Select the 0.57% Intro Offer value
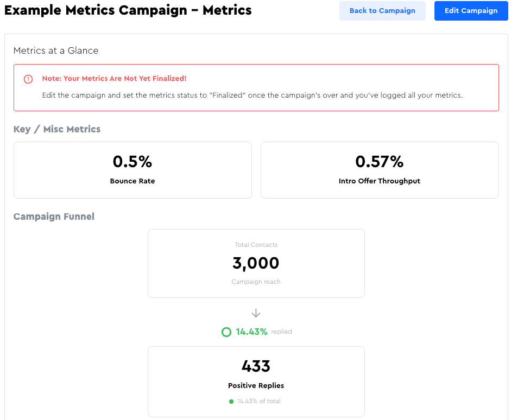This screenshot has width=511, height=420. coord(380,162)
